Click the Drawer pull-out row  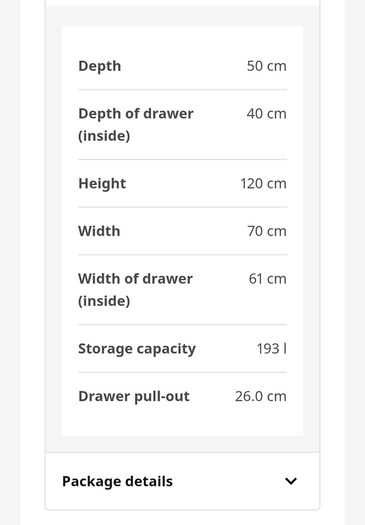[182, 396]
